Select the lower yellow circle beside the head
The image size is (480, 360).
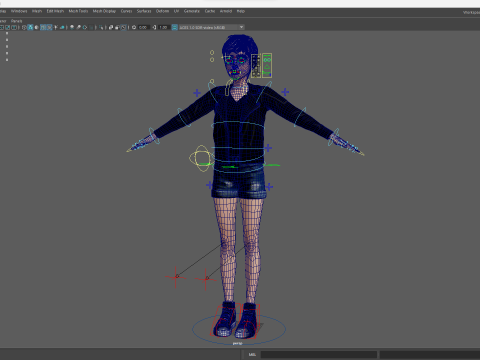point(212,60)
